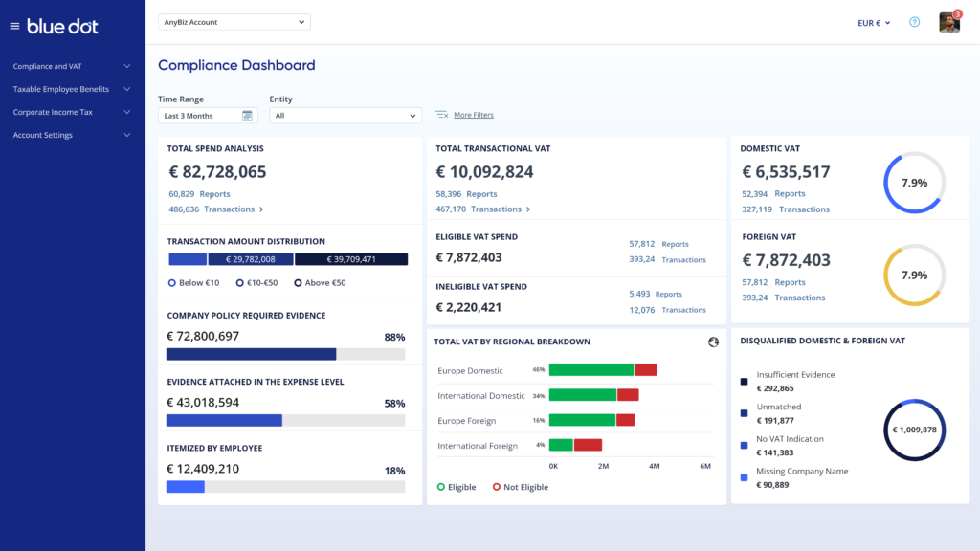Click the More Filters icon
Screen dimensions: 980x551
tap(441, 115)
